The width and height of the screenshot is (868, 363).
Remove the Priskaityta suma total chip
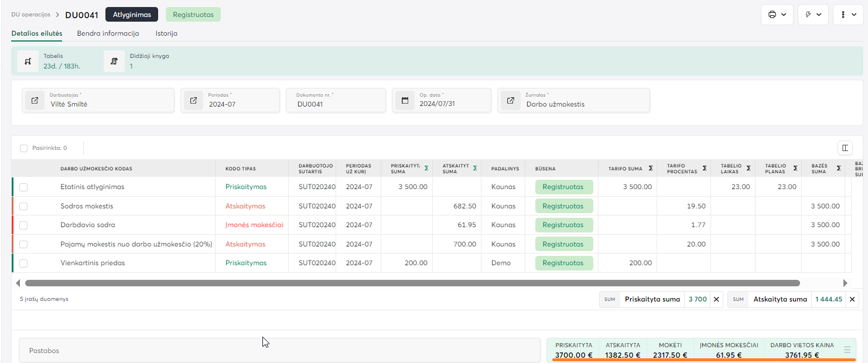coord(716,299)
